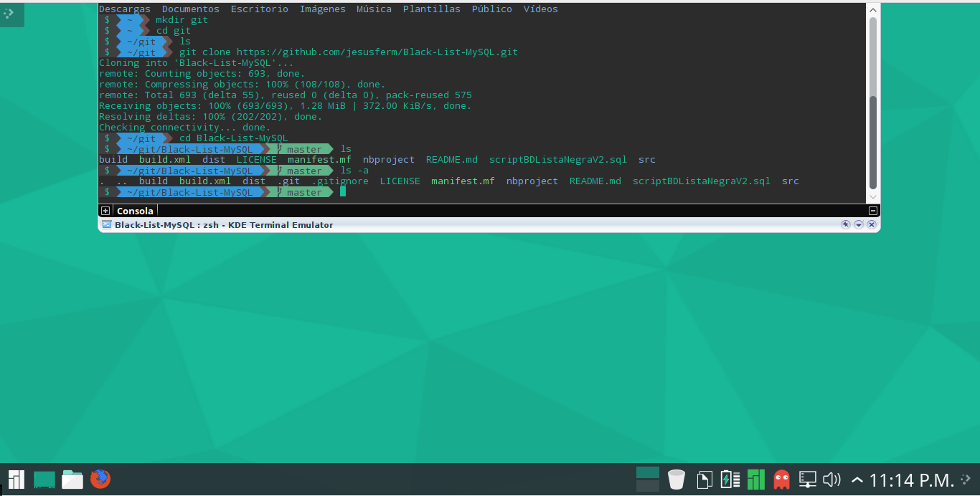980x496 pixels.
Task: Open a new session with the plus icon
Action: pyautogui.click(x=105, y=210)
